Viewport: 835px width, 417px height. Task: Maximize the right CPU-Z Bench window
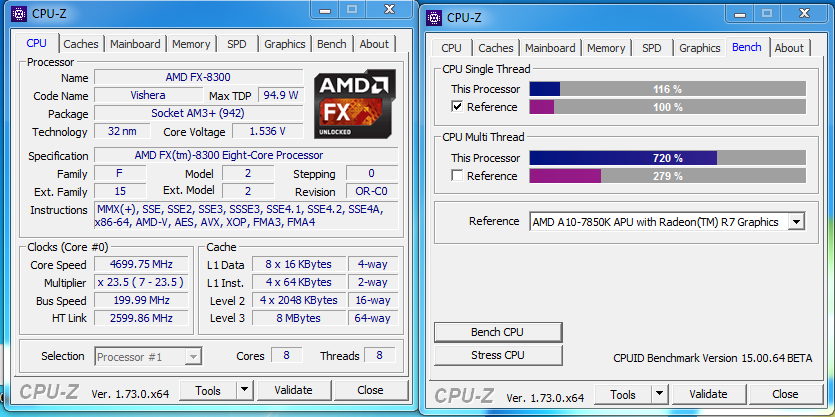tap(766, 13)
